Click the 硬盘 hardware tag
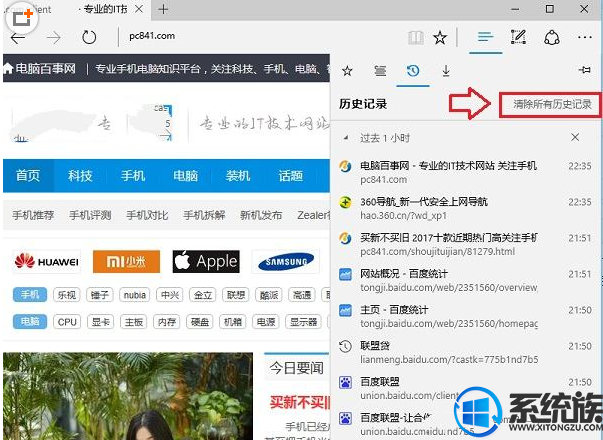Screen dimensions: 603x440 coord(200,322)
